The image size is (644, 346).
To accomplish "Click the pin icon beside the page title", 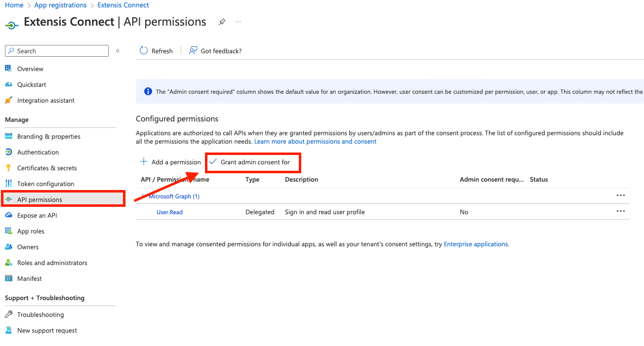I will [222, 22].
